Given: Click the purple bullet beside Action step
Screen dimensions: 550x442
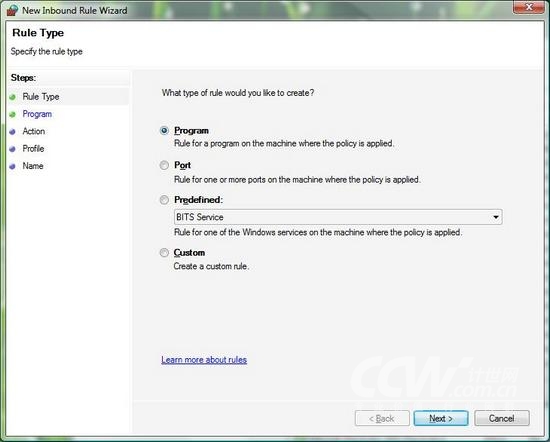Looking at the screenshot, I should click(x=13, y=132).
